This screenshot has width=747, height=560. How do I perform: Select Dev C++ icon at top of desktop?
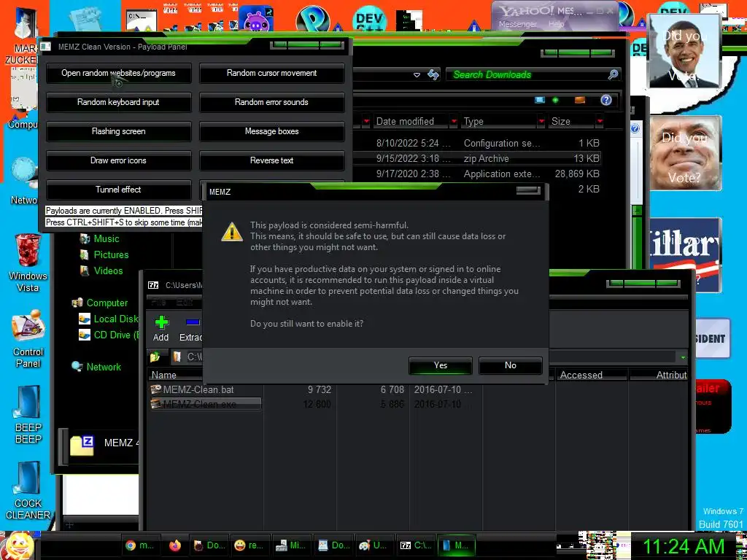pyautogui.click(x=370, y=20)
